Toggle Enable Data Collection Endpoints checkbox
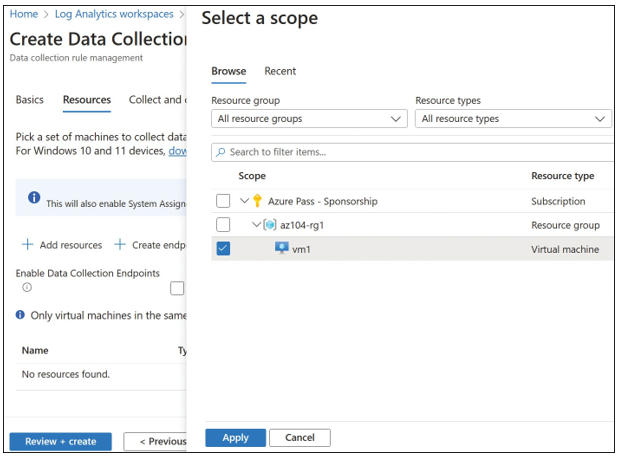The image size is (623, 456). 177,288
